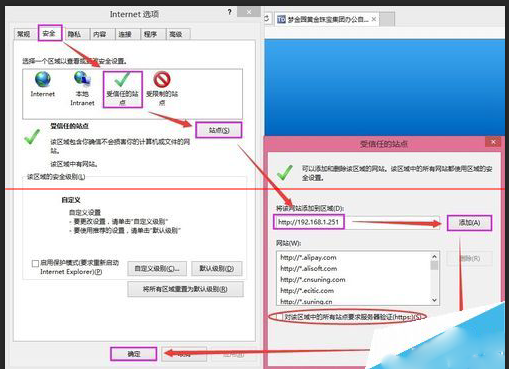The height and width of the screenshot is (369, 509).
Task: Click the 站点(S) button
Action: (x=219, y=130)
